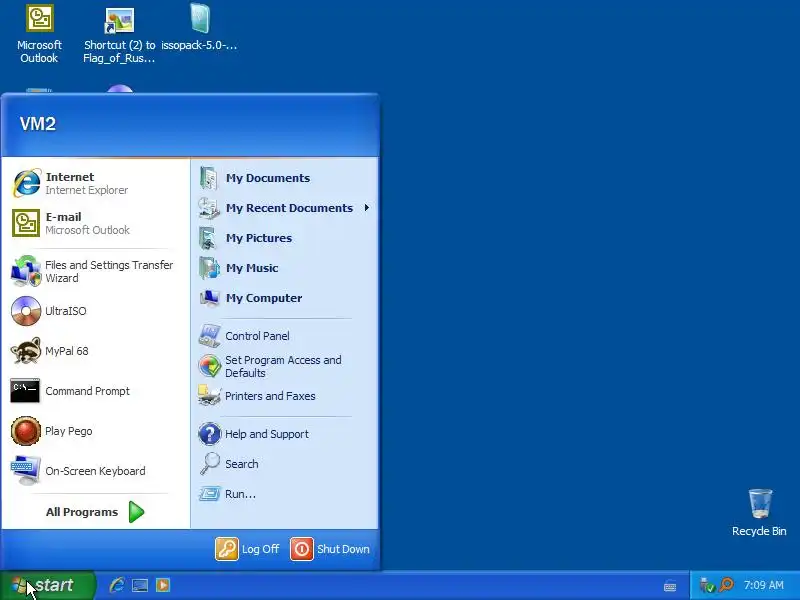Click the magnifier tray icon

[726, 585]
